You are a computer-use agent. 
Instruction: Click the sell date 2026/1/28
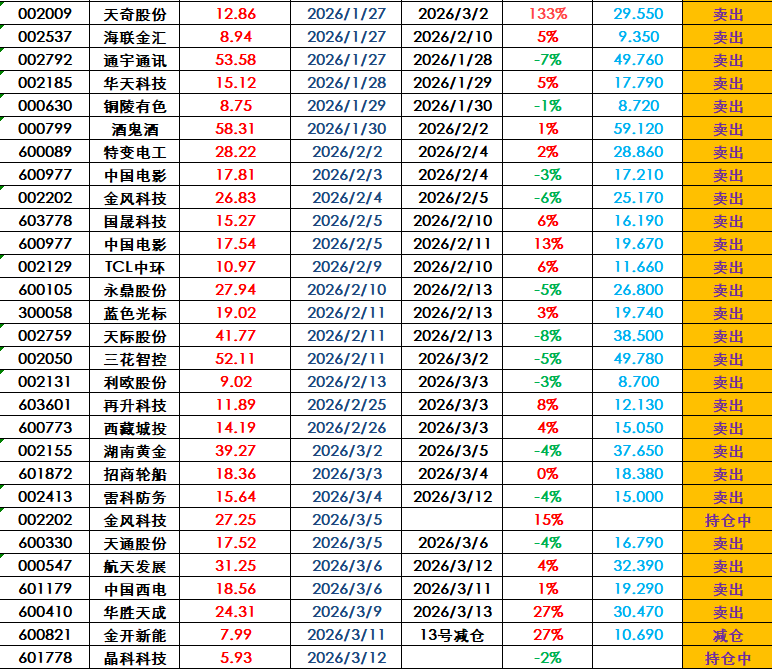click(x=452, y=60)
